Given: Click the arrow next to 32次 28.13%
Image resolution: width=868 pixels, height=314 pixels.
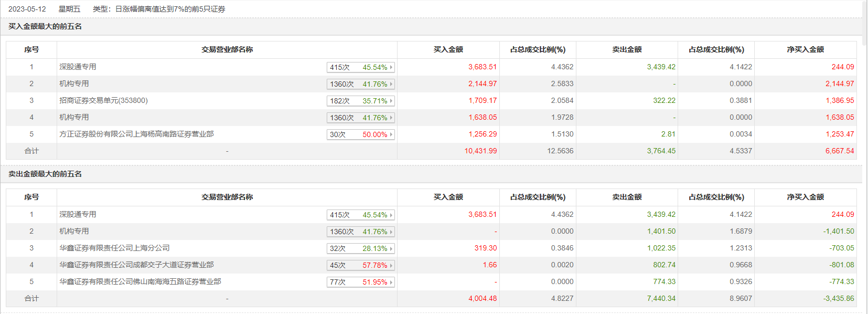Looking at the screenshot, I should (x=391, y=248).
